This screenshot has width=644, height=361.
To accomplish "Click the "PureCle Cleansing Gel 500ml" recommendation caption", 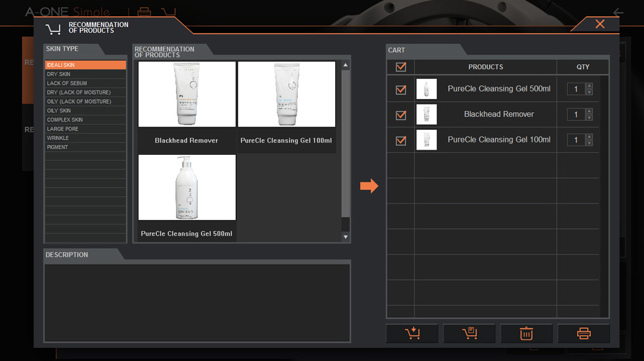I will tap(187, 234).
